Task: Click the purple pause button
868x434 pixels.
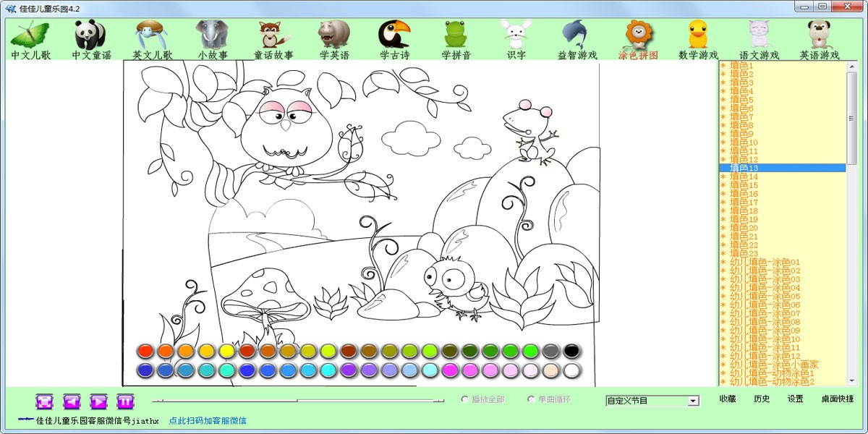Action: [x=125, y=401]
